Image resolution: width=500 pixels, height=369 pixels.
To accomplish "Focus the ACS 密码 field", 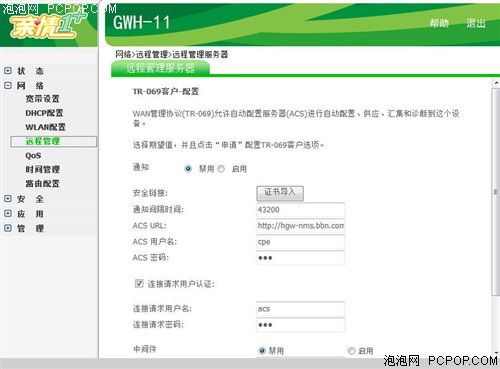I will pos(301,258).
